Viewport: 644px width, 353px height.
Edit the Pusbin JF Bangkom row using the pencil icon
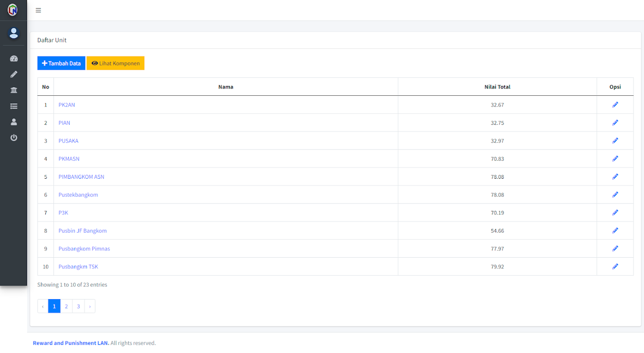615,230
